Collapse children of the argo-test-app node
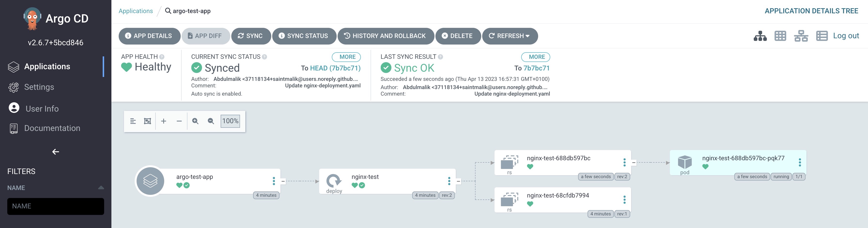This screenshot has height=228, width=868. pyautogui.click(x=283, y=181)
